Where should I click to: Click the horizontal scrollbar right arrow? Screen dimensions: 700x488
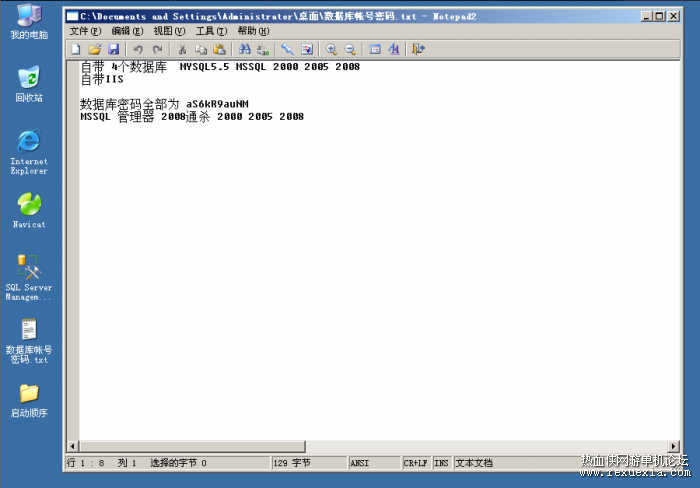click(673, 446)
